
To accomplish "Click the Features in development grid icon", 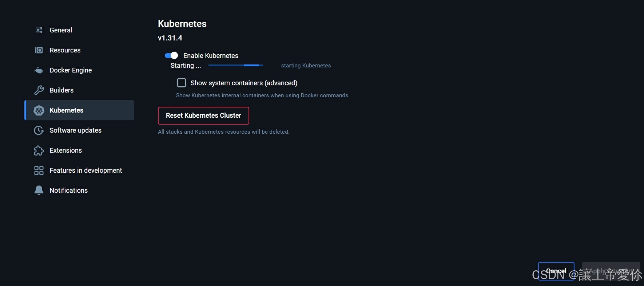I will coord(39,171).
